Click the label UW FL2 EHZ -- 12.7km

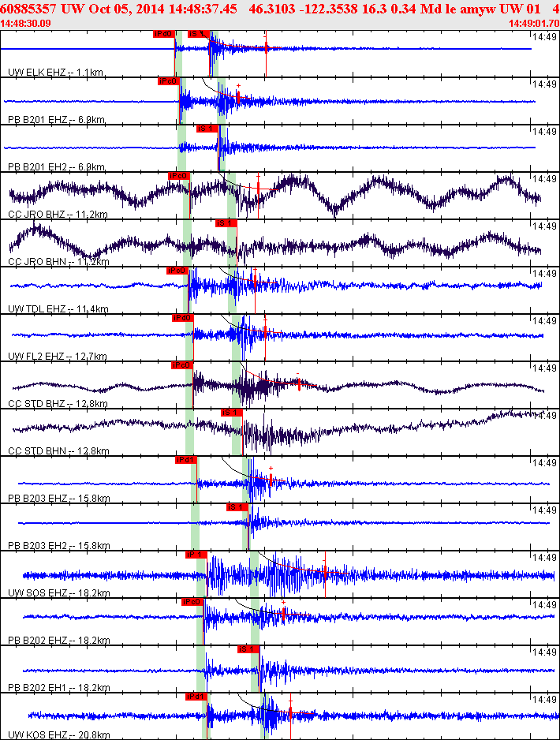click(58, 357)
